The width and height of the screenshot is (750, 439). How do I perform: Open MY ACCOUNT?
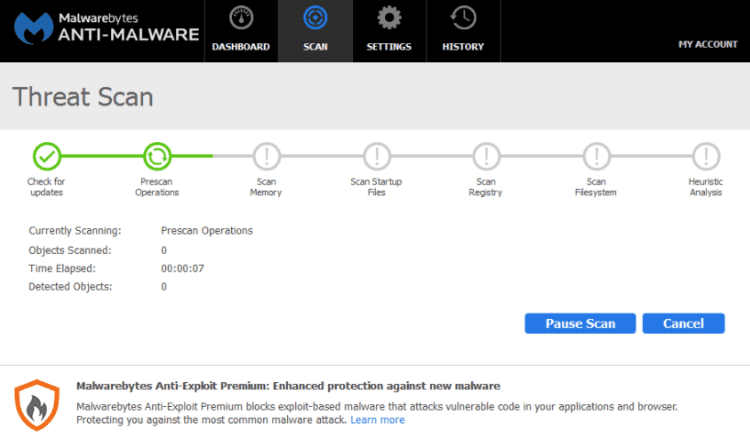(x=708, y=44)
